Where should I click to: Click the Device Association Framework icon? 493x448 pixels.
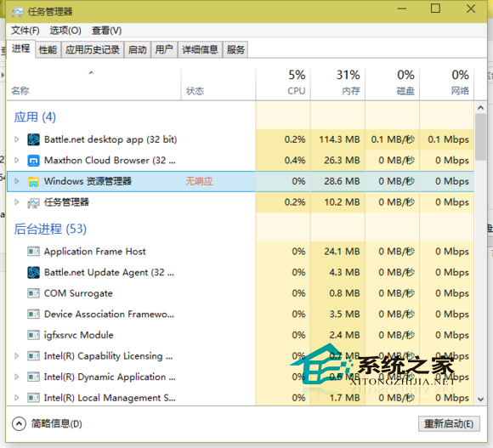[34, 314]
